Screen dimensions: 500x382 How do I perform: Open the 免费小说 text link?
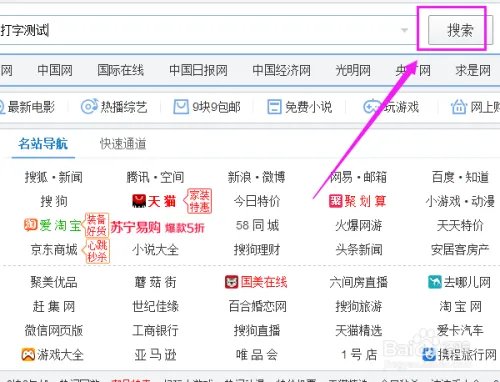309,107
